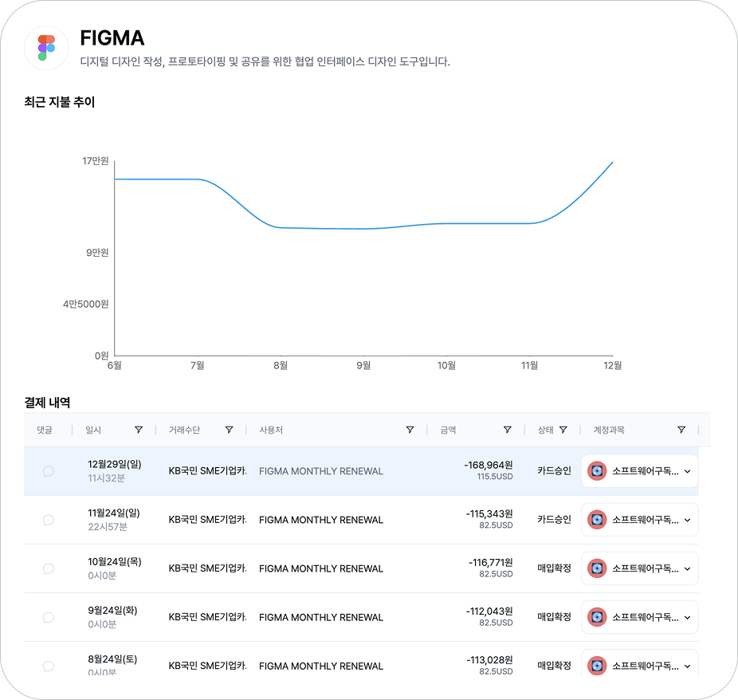Click the chart line at 12월 peak

[x=611, y=163]
